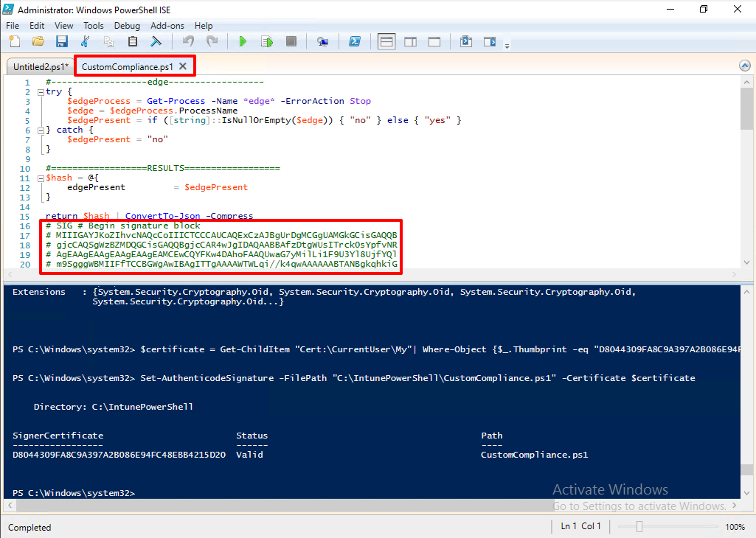Click the Completed status bar text

pyautogui.click(x=30, y=528)
